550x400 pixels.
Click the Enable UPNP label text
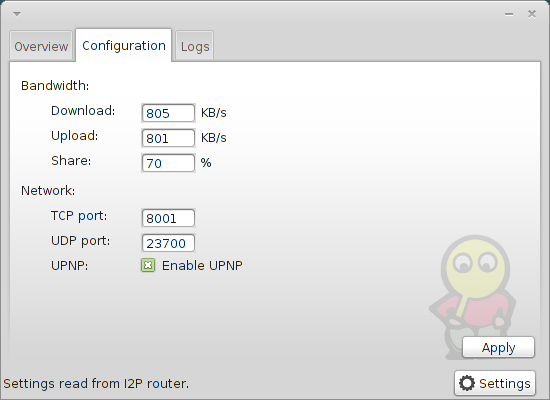202,266
